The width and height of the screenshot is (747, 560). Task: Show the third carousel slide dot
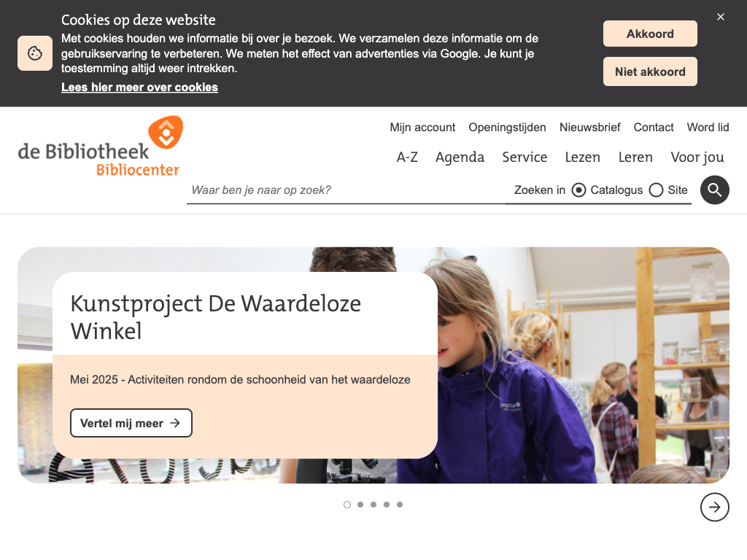[x=373, y=505]
